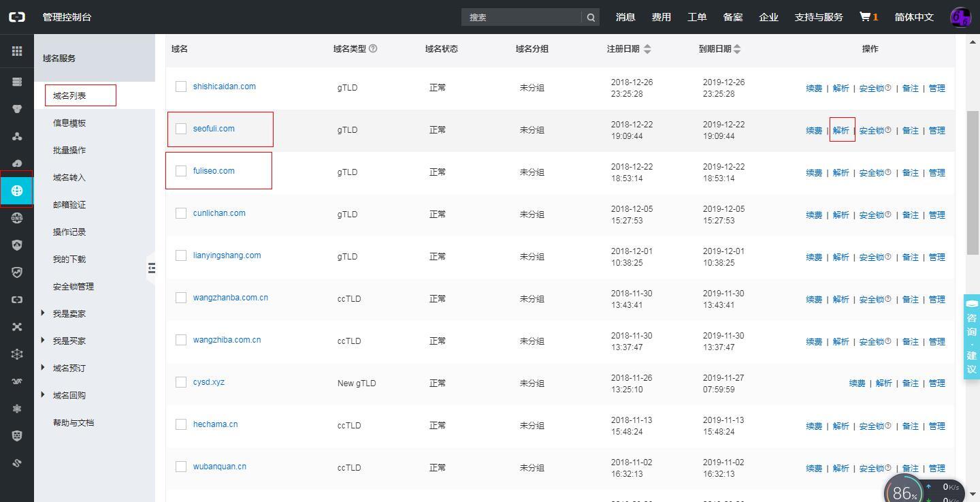
Task: Open the seofuli.com domain link
Action: [214, 129]
